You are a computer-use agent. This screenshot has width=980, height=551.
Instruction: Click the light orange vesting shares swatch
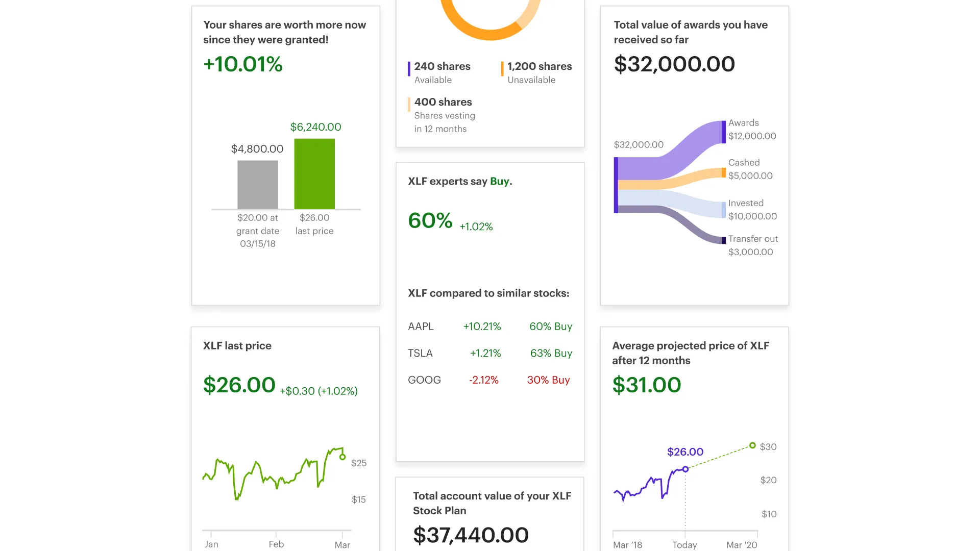click(409, 105)
